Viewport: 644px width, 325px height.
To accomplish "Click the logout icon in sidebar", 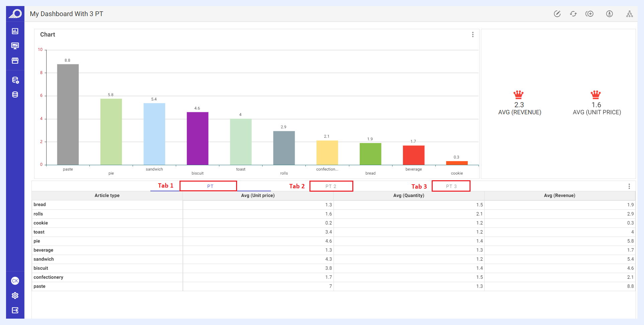I will 15,310.
